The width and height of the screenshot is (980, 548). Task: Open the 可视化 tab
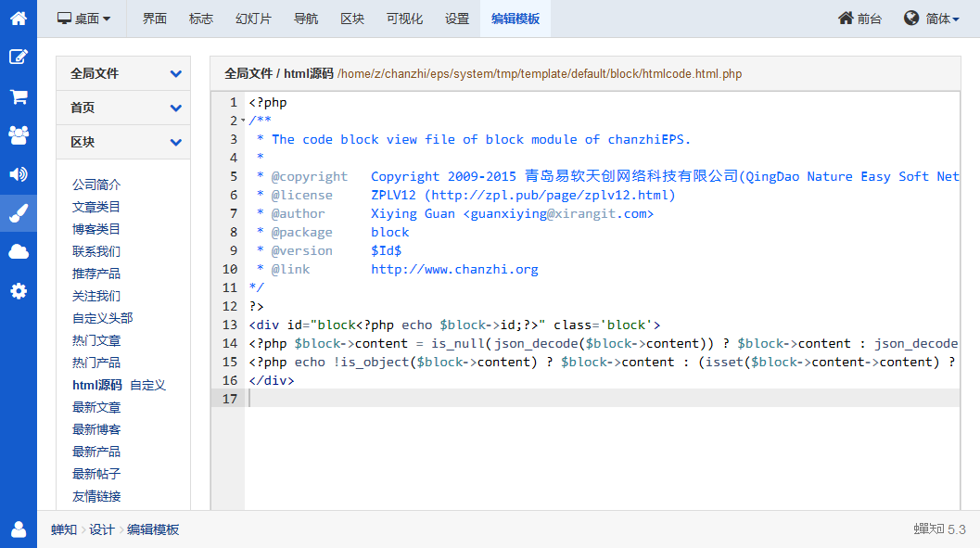pyautogui.click(x=404, y=19)
